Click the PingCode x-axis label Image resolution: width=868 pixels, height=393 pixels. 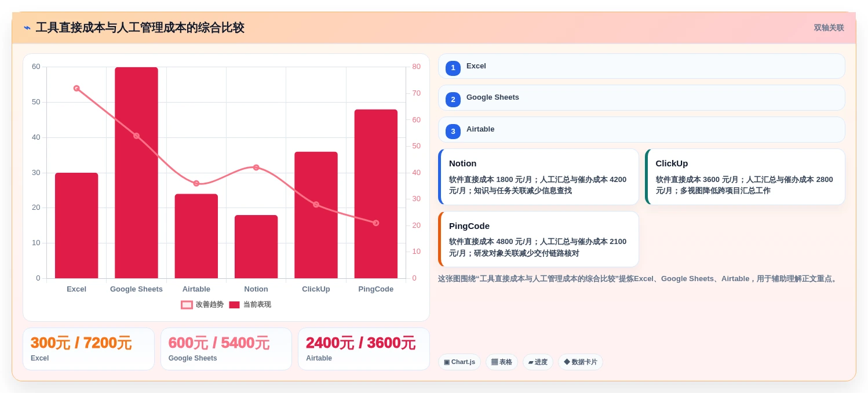click(x=376, y=289)
